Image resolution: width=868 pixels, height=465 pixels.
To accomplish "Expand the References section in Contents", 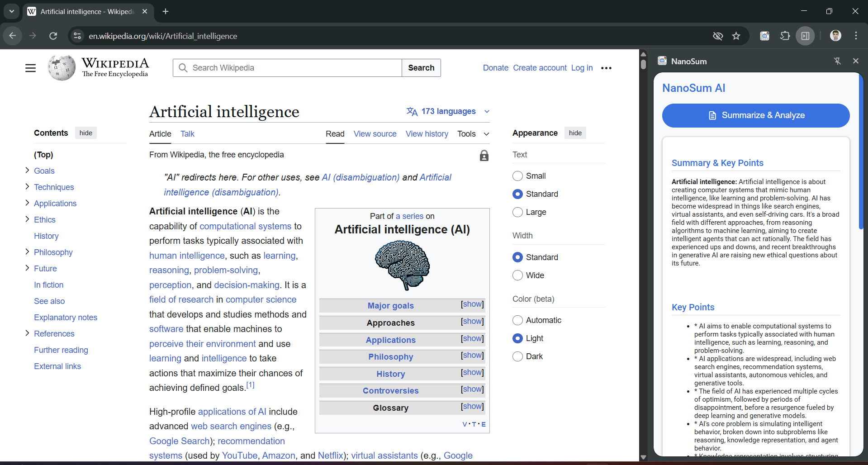I will pos(27,333).
